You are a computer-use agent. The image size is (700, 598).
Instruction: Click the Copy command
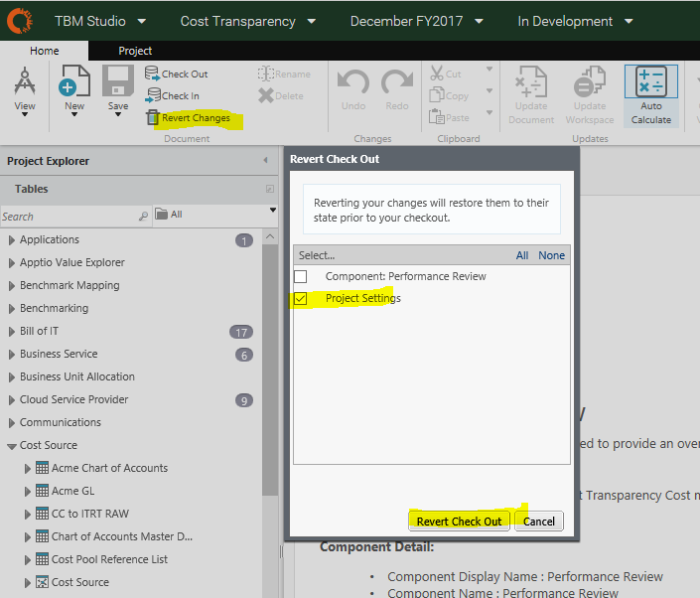click(x=449, y=95)
